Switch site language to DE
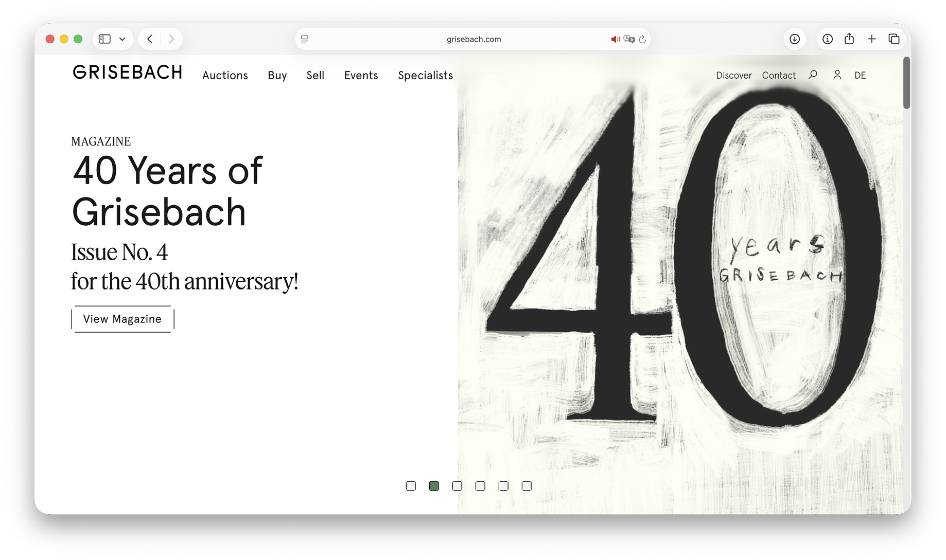Viewport: 946px width, 560px height. 860,76
